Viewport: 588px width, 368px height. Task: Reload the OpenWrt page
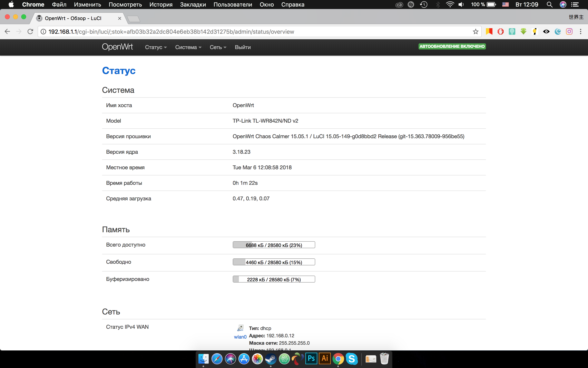point(30,32)
